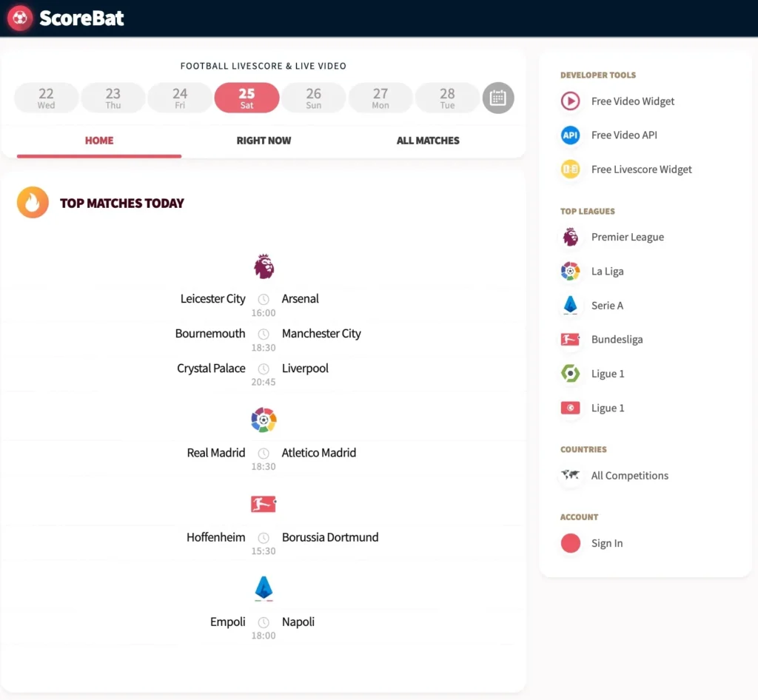Viewport: 758px width, 700px height.
Task: Click the Bournemouth team name
Action: pyautogui.click(x=209, y=333)
